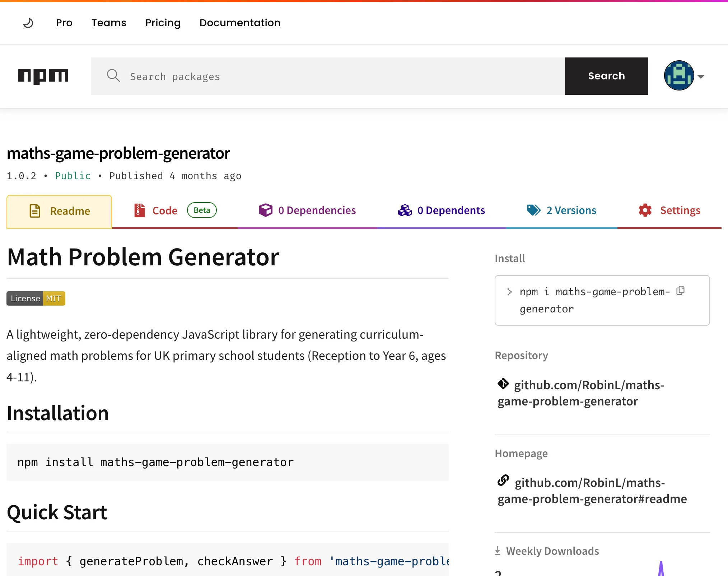This screenshot has width=728, height=576.
Task: Click the npm logo
Action: [x=43, y=76]
